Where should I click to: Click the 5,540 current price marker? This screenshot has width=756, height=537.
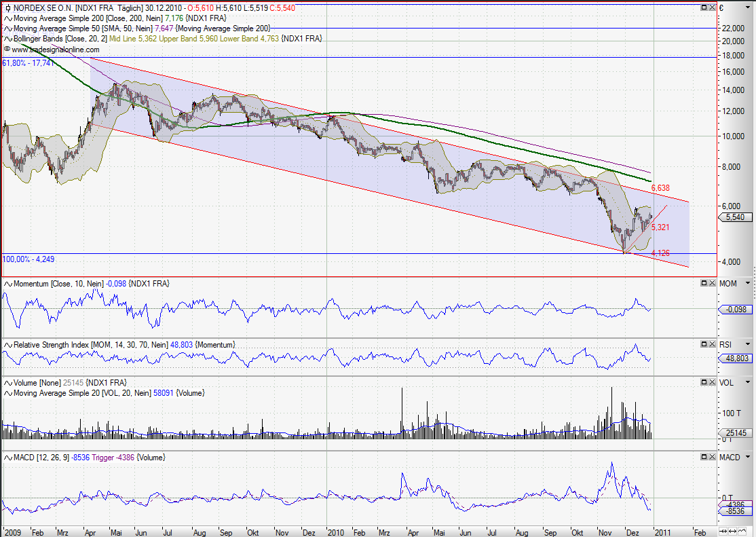click(x=734, y=217)
